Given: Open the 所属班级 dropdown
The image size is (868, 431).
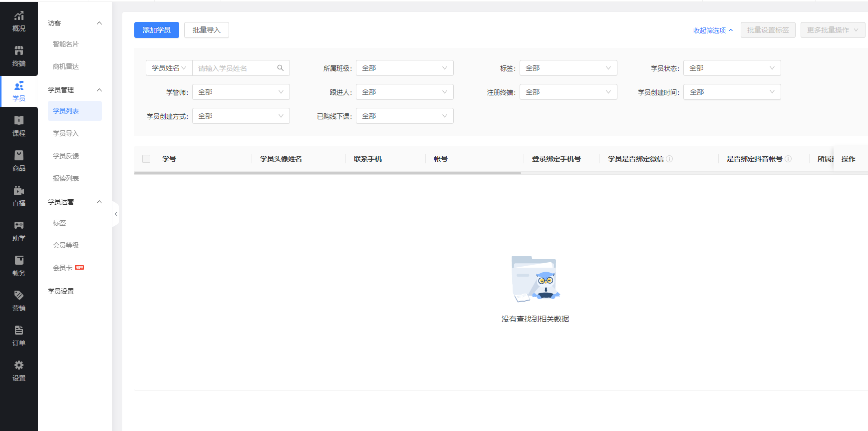Looking at the screenshot, I should (404, 68).
